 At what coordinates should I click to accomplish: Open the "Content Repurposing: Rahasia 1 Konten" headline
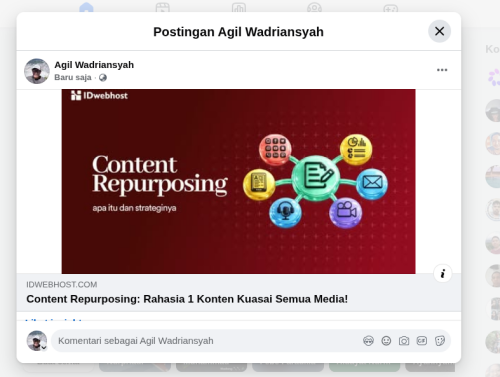point(187,299)
